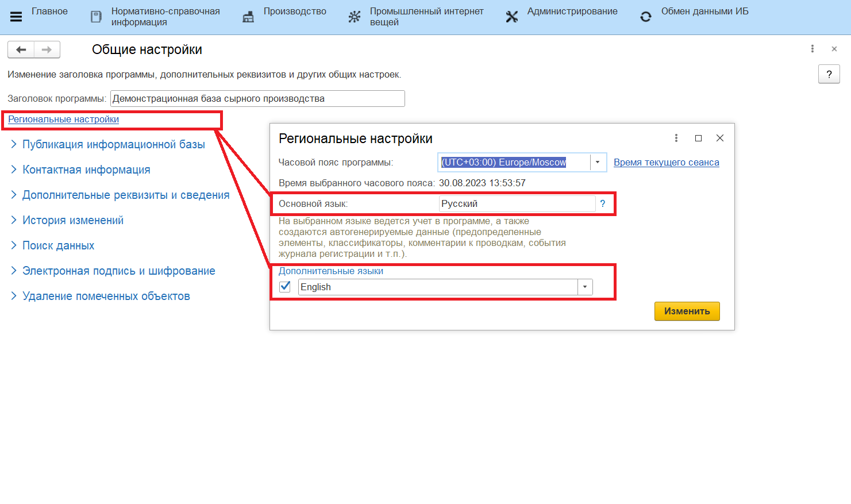Open the three-dot menu in the Региональные настройки dialog

coord(676,138)
